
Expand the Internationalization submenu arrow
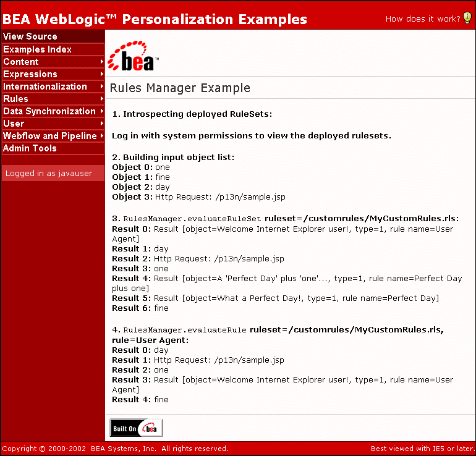pyautogui.click(x=102, y=87)
